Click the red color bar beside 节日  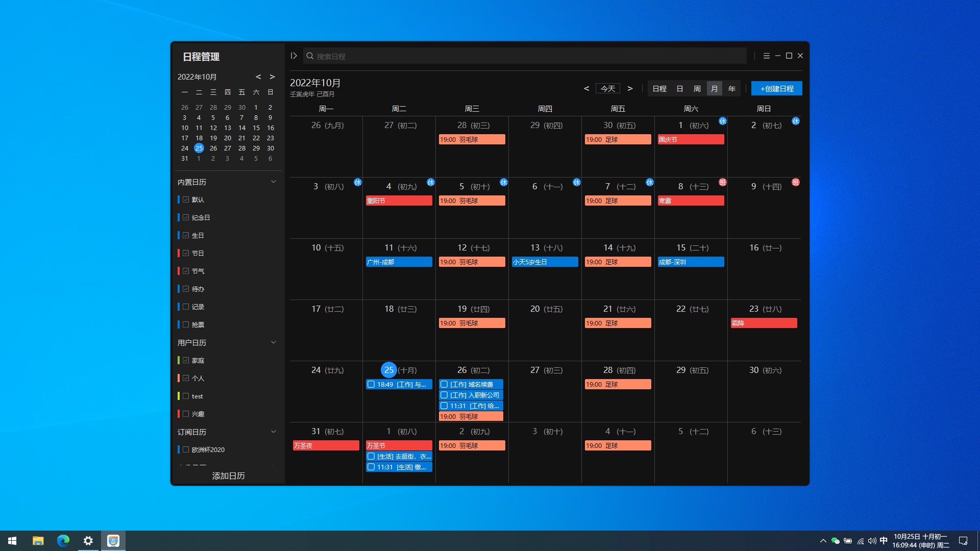click(179, 253)
